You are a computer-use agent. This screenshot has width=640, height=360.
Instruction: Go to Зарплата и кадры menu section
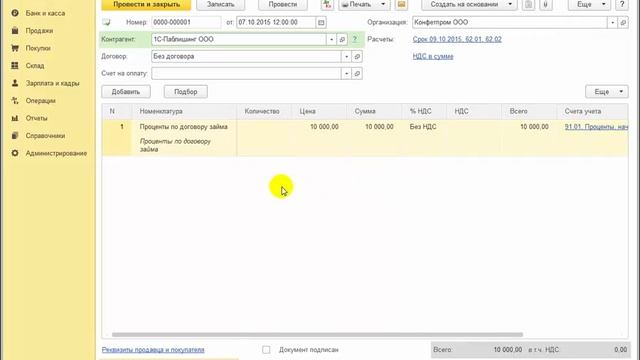52,83
